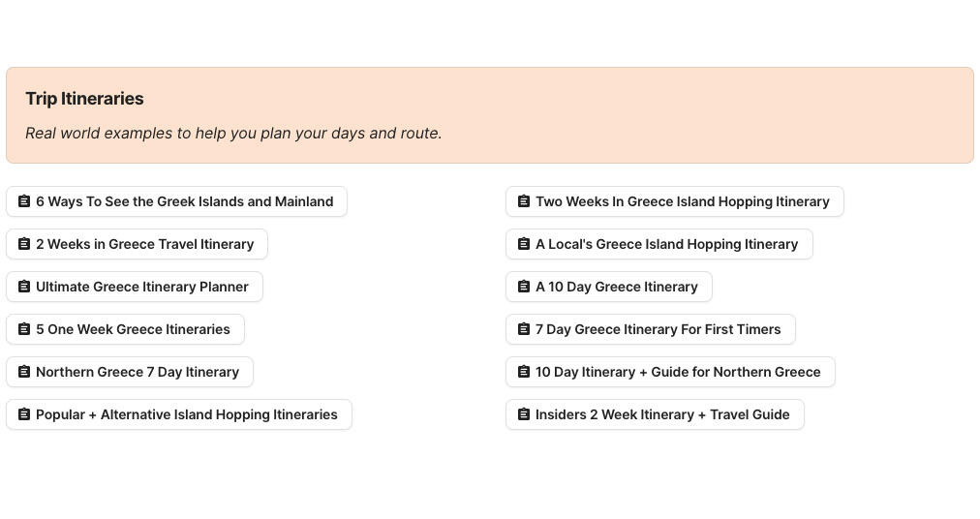Visit A Local's Greece Island Hopping Itinerary
The width and height of the screenshot is (980, 519).
666,244
